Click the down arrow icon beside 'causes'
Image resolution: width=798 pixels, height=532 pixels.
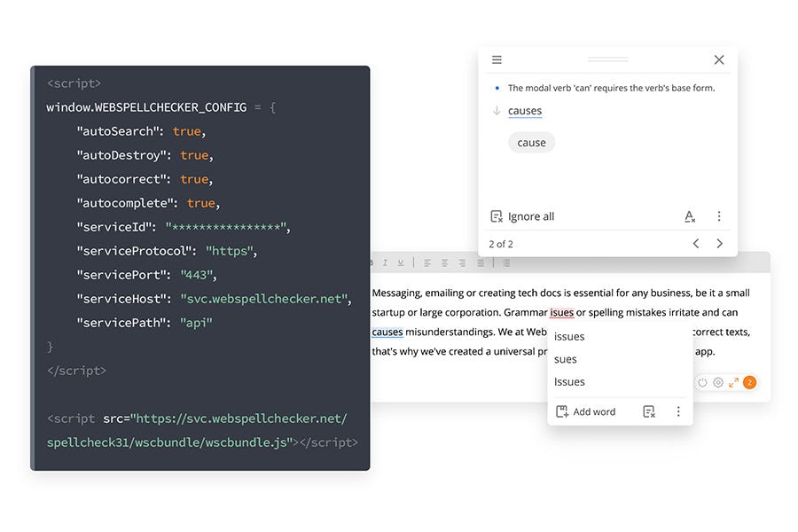(497, 111)
